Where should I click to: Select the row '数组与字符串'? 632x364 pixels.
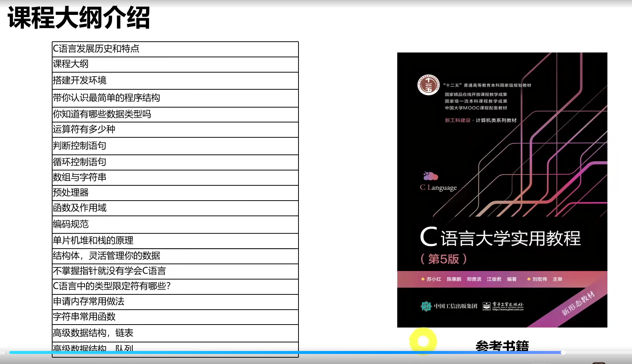pyautogui.click(x=175, y=178)
